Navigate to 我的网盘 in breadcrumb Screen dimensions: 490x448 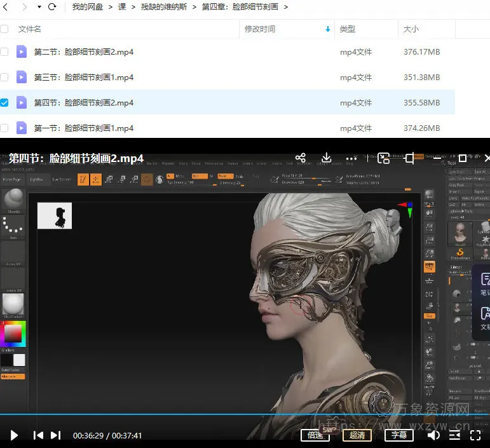(88, 7)
